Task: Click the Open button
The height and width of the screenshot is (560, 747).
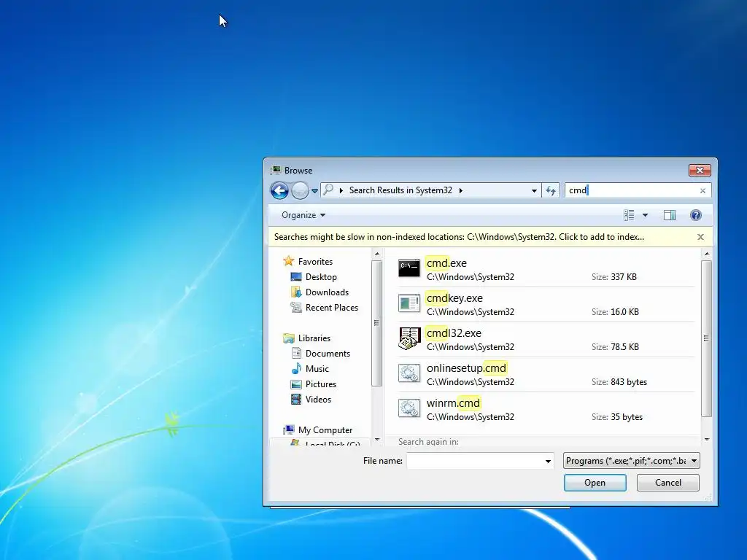Action: [595, 483]
